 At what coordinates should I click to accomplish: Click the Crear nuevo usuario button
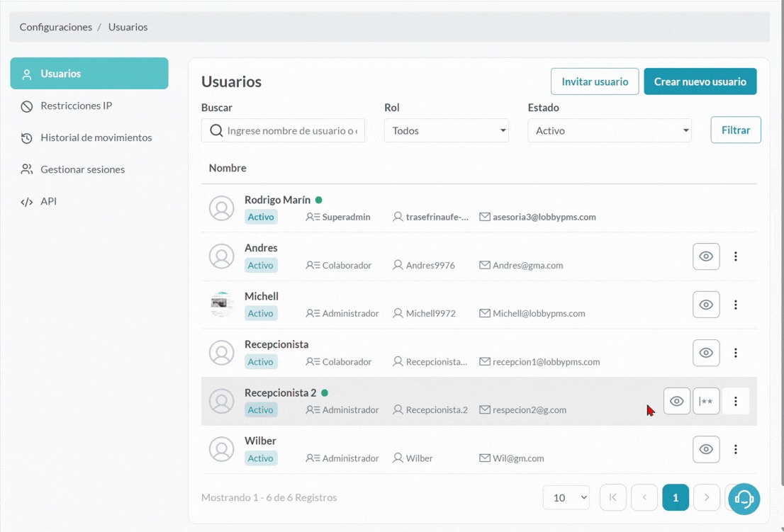point(700,81)
